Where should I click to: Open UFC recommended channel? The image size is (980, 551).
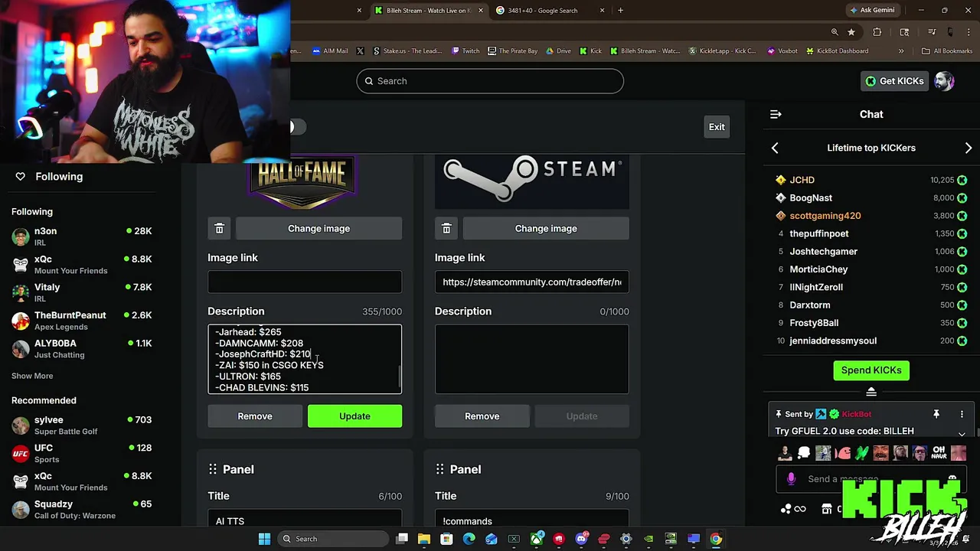(81, 453)
